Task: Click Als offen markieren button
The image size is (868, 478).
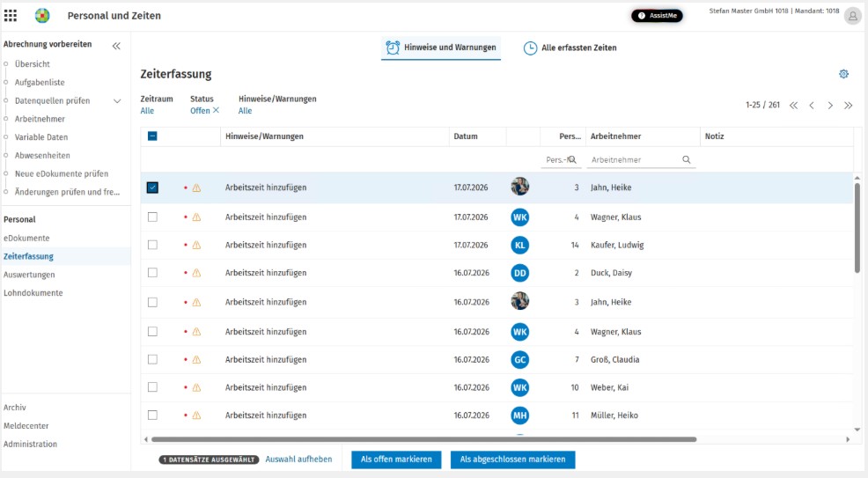Action: [x=396, y=460]
